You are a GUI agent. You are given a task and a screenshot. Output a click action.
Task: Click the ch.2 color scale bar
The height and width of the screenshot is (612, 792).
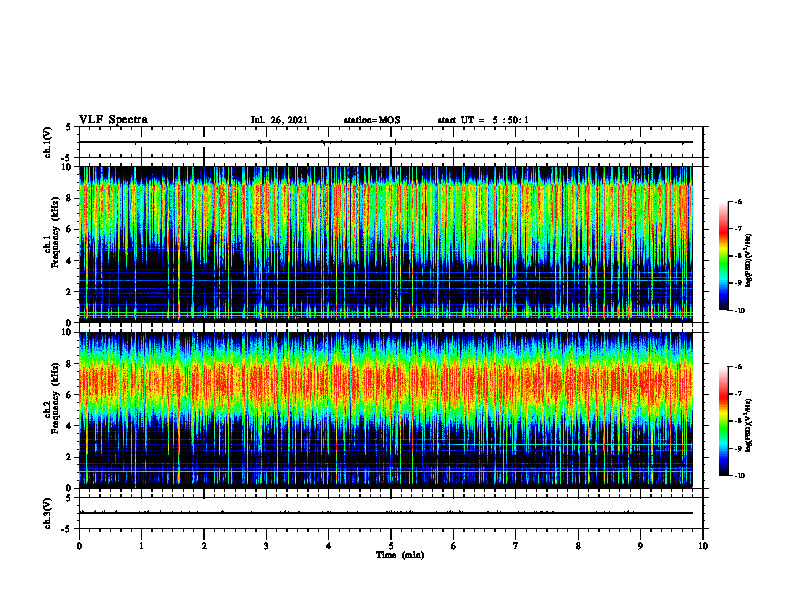(724, 421)
